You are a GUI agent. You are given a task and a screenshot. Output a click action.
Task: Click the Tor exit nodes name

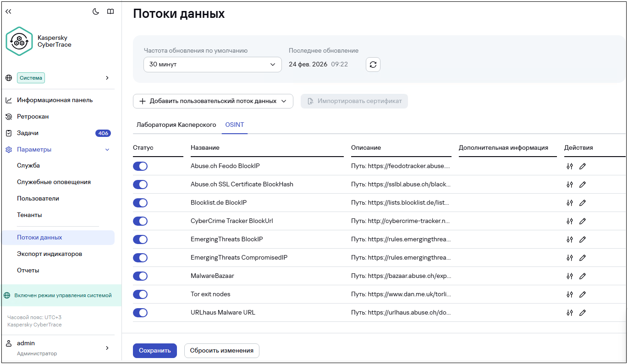(210, 294)
